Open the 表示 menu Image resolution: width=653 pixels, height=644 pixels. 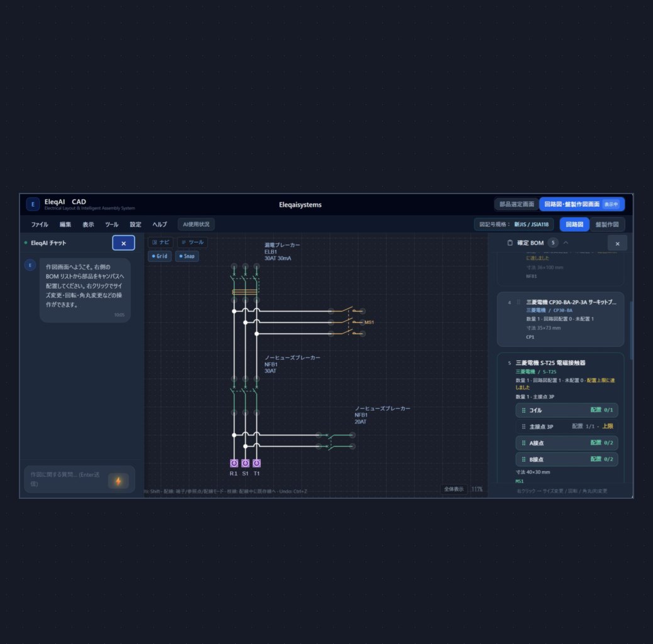[x=88, y=224]
